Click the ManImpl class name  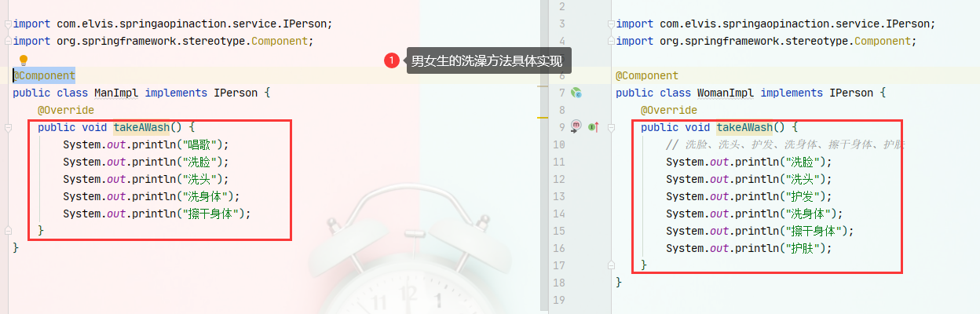tap(116, 93)
